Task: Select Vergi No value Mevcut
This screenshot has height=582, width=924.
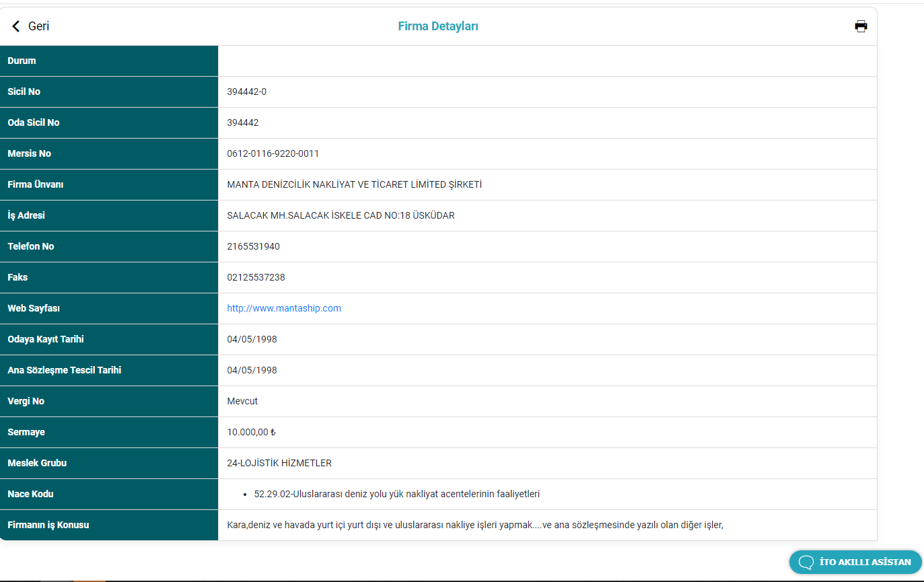Action: pyautogui.click(x=242, y=401)
